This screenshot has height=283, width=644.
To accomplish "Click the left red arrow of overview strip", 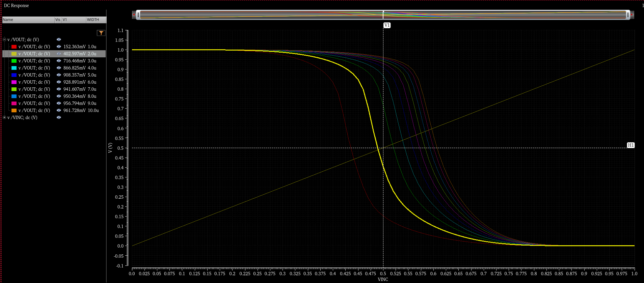I will click(x=134, y=15).
